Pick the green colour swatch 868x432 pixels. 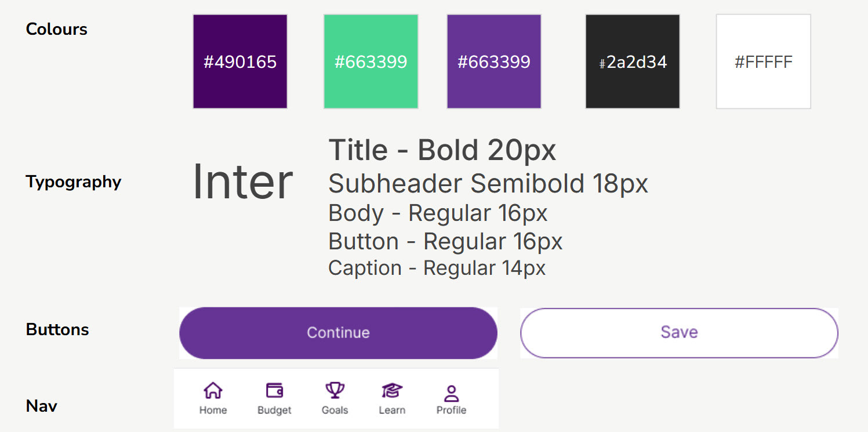(371, 61)
